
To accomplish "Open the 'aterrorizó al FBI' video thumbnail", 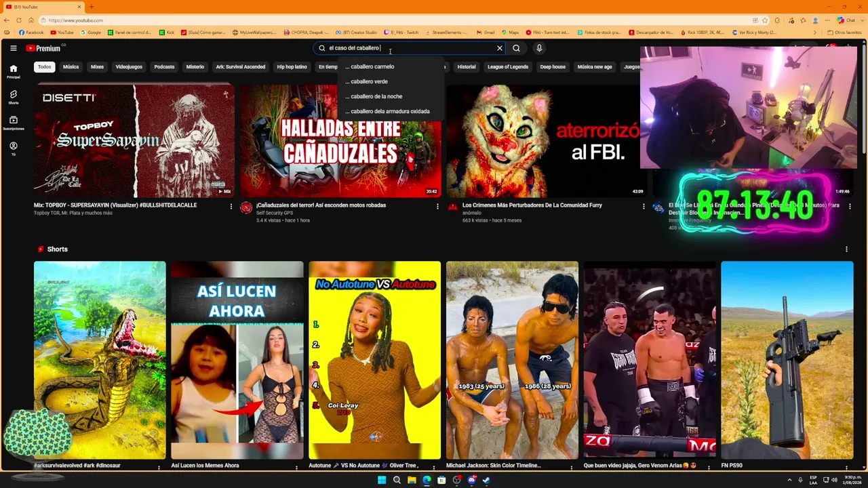I will (x=546, y=140).
